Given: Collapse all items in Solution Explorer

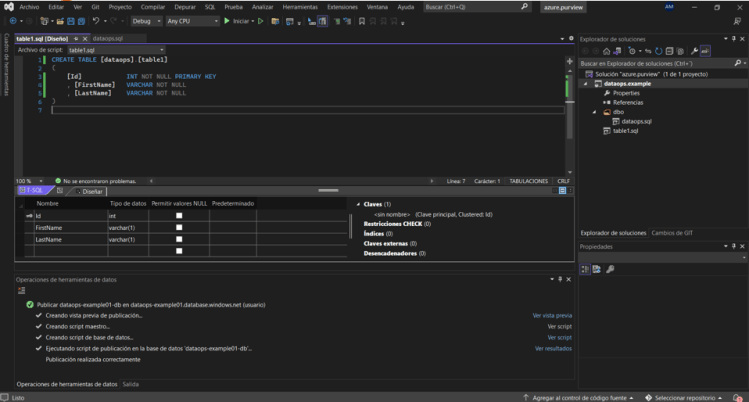Looking at the screenshot, I should (x=671, y=51).
